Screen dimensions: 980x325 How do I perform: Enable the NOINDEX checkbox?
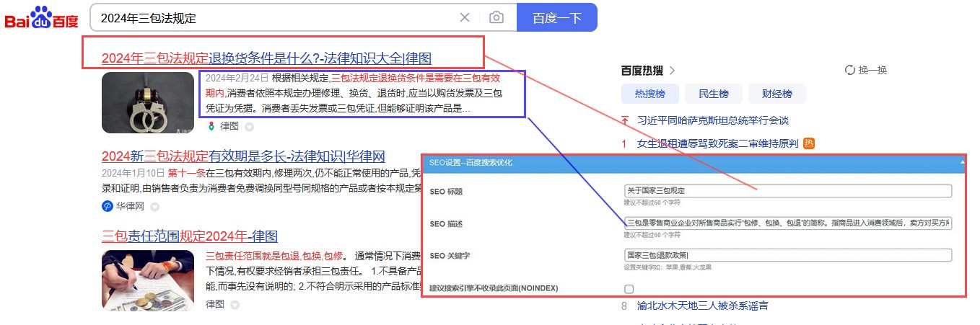629,289
